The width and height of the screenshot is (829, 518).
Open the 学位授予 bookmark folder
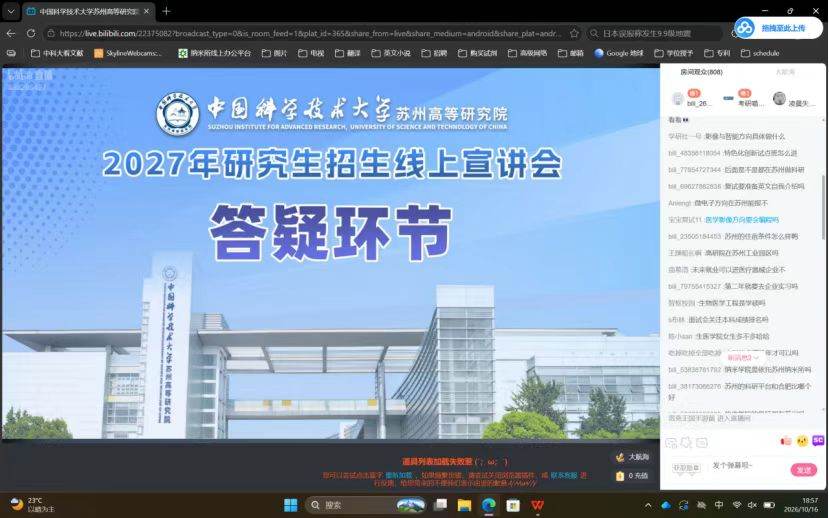pos(674,53)
